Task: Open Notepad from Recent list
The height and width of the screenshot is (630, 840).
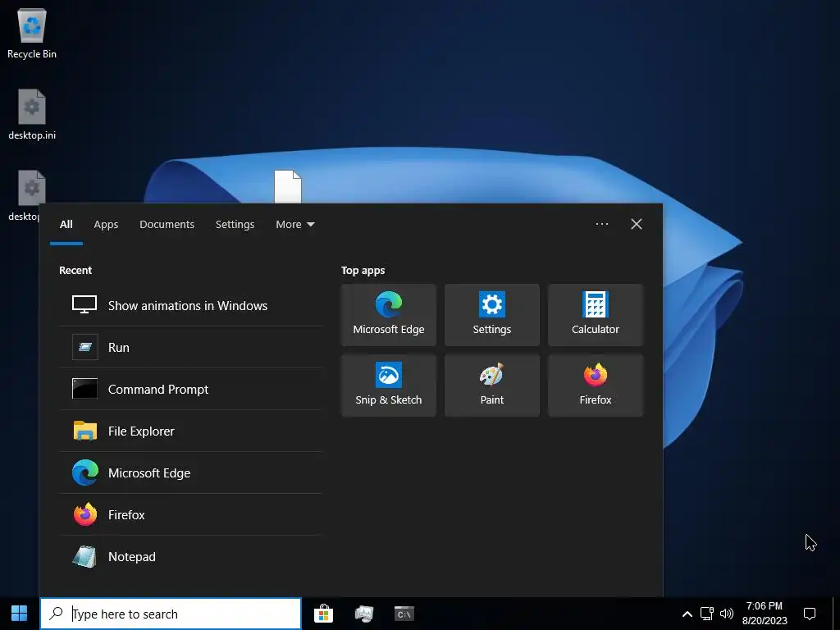Action: point(190,557)
